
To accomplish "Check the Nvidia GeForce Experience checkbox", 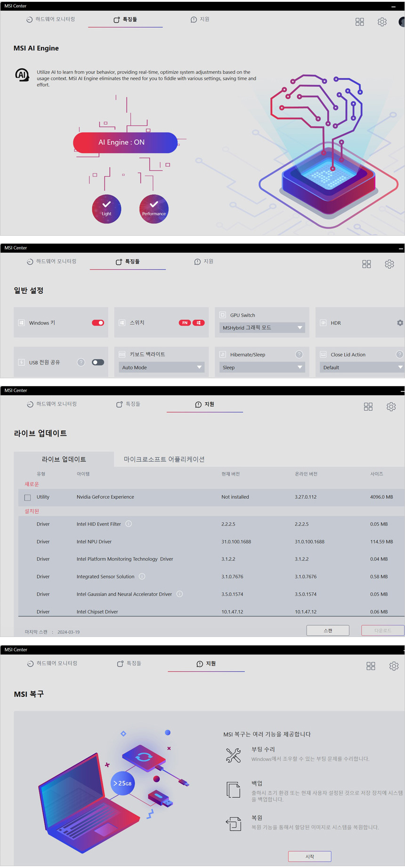I will (28, 497).
